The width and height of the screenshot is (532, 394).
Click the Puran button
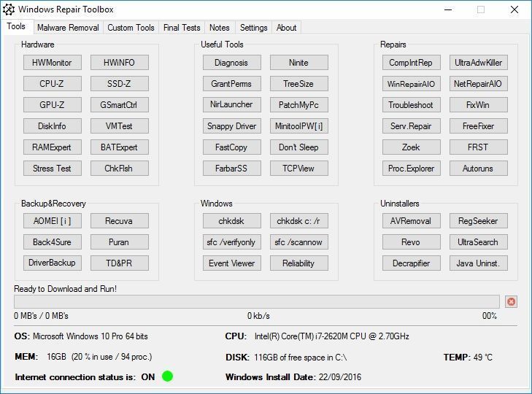tap(120, 242)
